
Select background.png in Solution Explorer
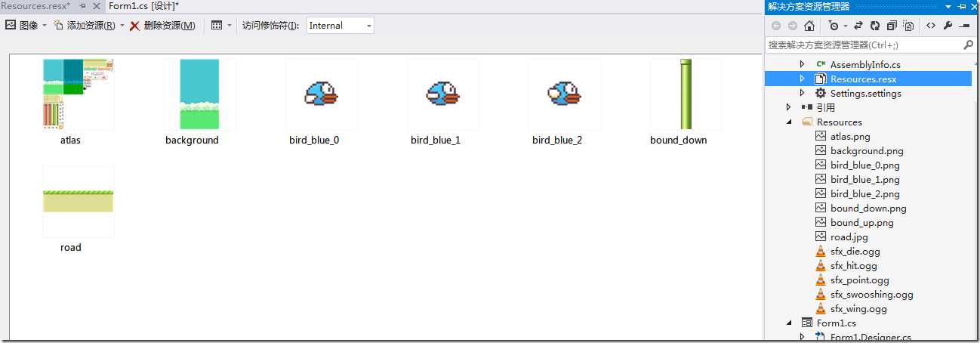867,151
